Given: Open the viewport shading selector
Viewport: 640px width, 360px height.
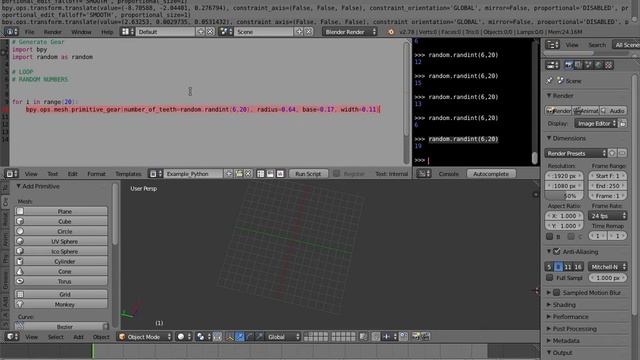Looking at the screenshot, I should click(184, 337).
